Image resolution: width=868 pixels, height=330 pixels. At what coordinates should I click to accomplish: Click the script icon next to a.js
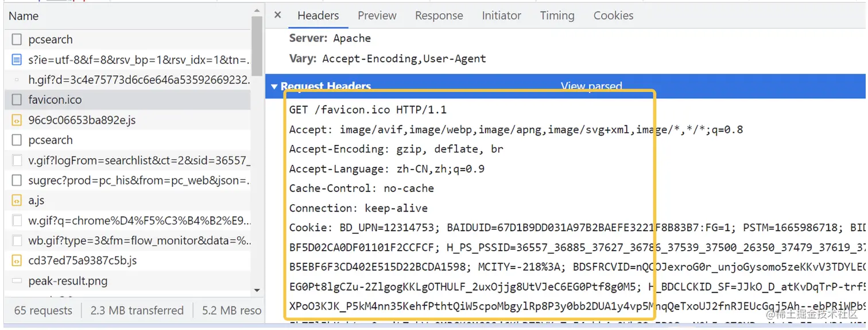click(x=17, y=201)
